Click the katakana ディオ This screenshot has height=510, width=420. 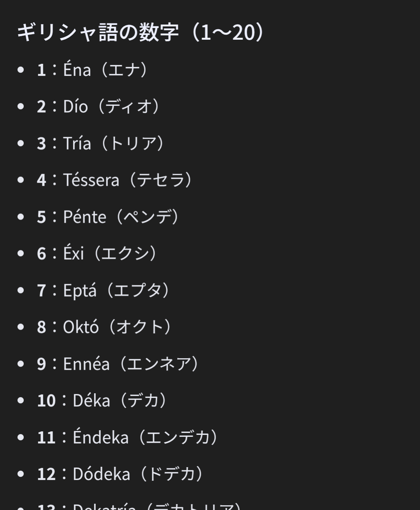(x=128, y=107)
